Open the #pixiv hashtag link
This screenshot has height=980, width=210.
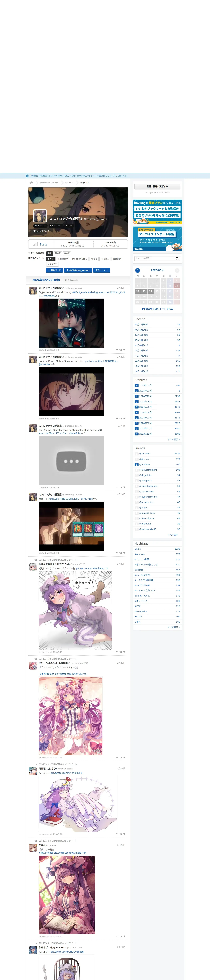point(138,549)
